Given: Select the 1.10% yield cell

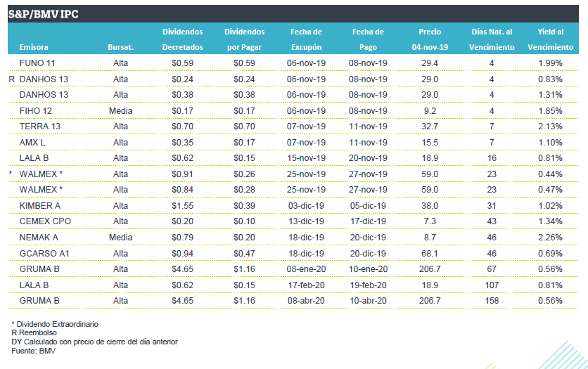Looking at the screenshot, I should [550, 143].
